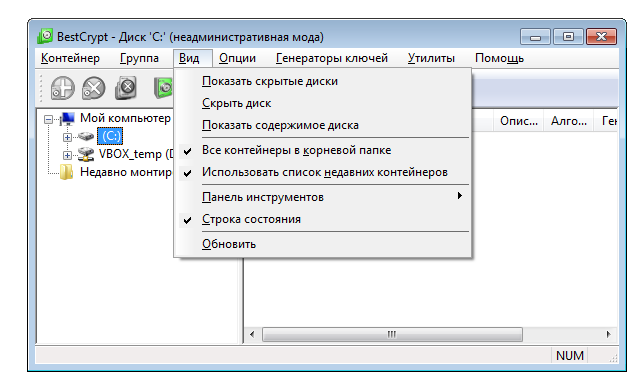Click the horizontal scrollbar left arrow
638x384 pixels.
point(252,334)
